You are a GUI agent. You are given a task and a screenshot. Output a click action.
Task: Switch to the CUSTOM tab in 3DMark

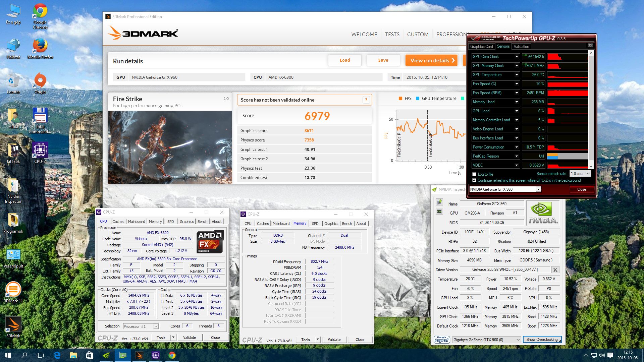click(418, 34)
